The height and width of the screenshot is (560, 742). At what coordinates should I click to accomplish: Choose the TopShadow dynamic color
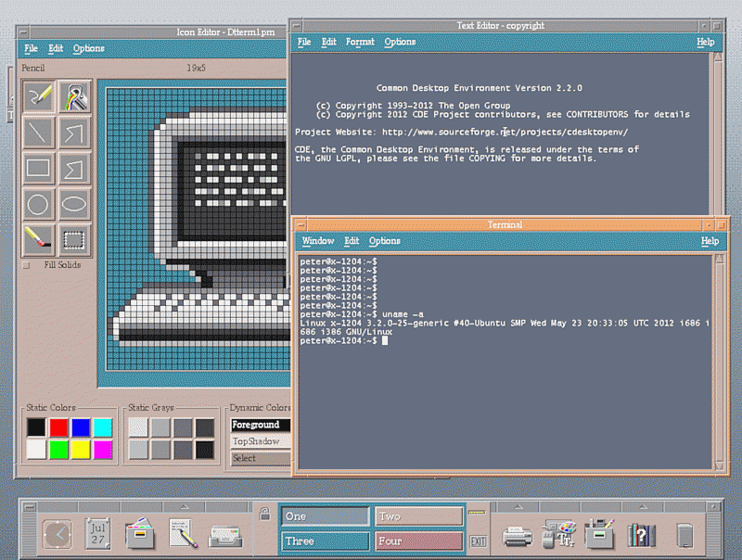point(261,440)
